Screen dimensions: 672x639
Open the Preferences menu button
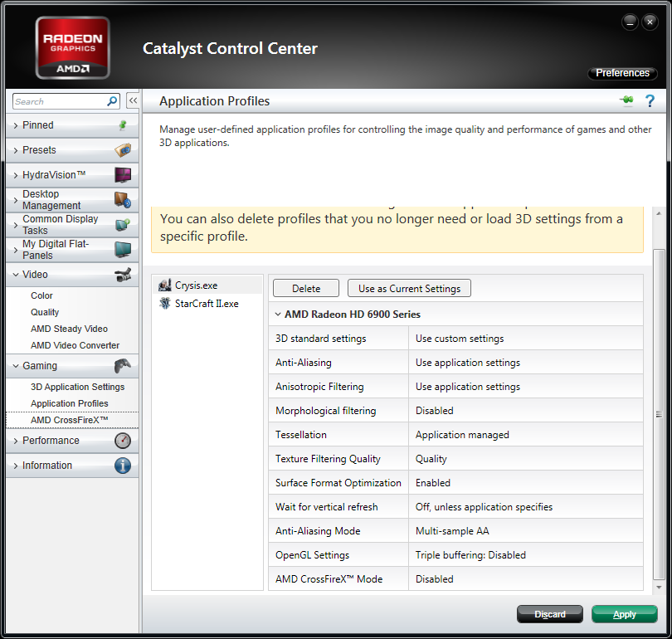pos(622,73)
